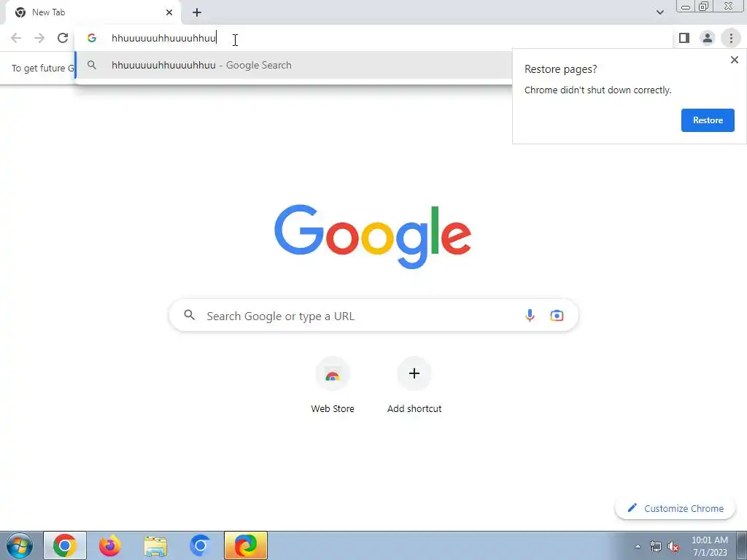Click the muted volume tray icon
This screenshot has width=747, height=560.
(x=673, y=546)
